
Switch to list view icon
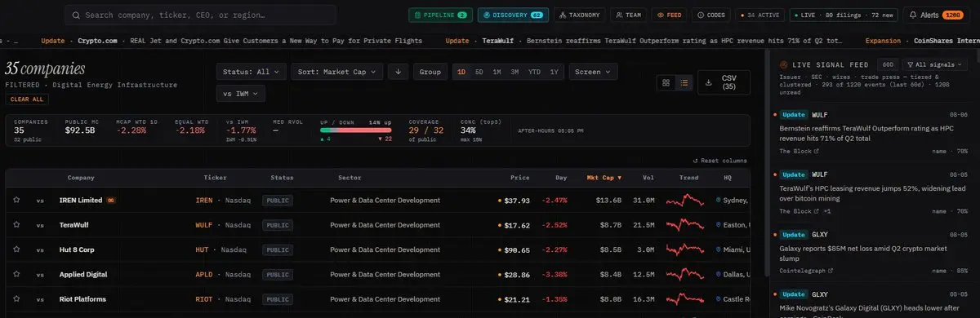(684, 82)
